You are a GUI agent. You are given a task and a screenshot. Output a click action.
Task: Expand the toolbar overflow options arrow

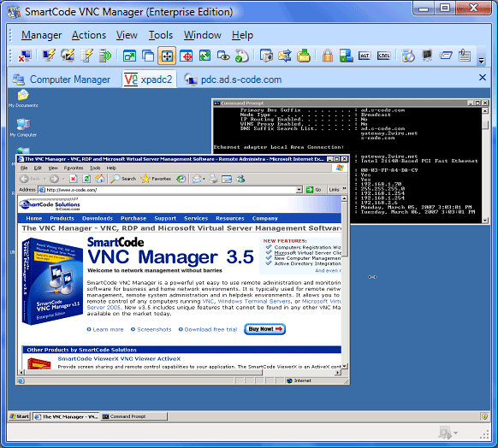tap(482, 61)
